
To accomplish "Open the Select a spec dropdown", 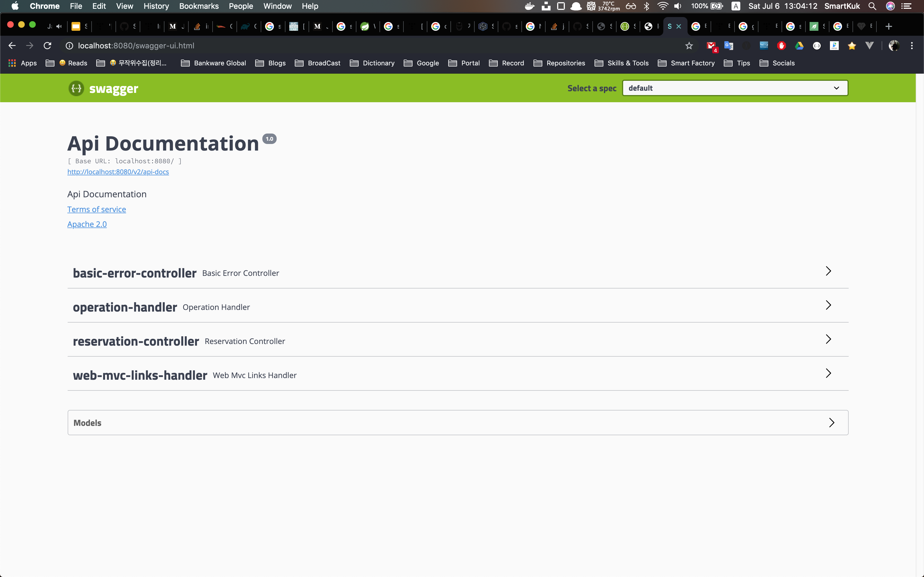I will [x=735, y=88].
